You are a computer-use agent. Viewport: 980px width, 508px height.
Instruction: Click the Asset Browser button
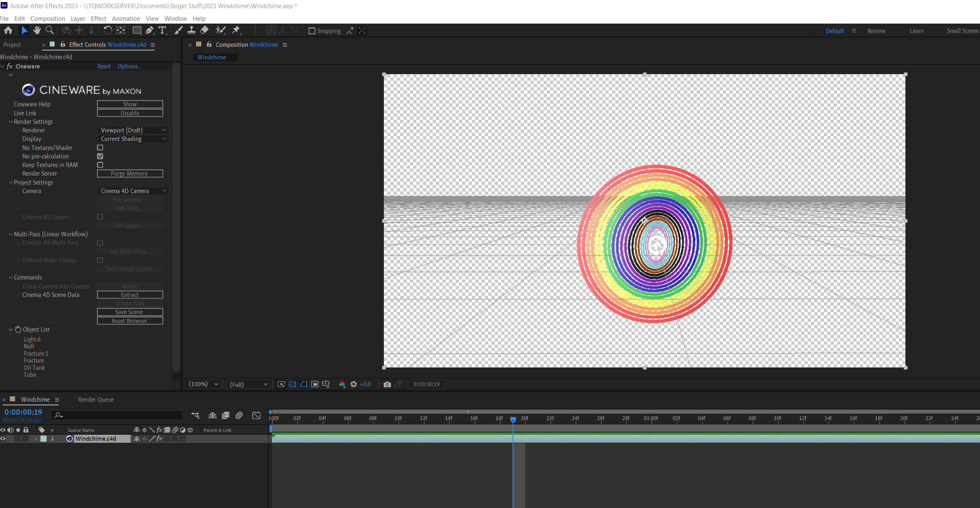[x=130, y=321]
